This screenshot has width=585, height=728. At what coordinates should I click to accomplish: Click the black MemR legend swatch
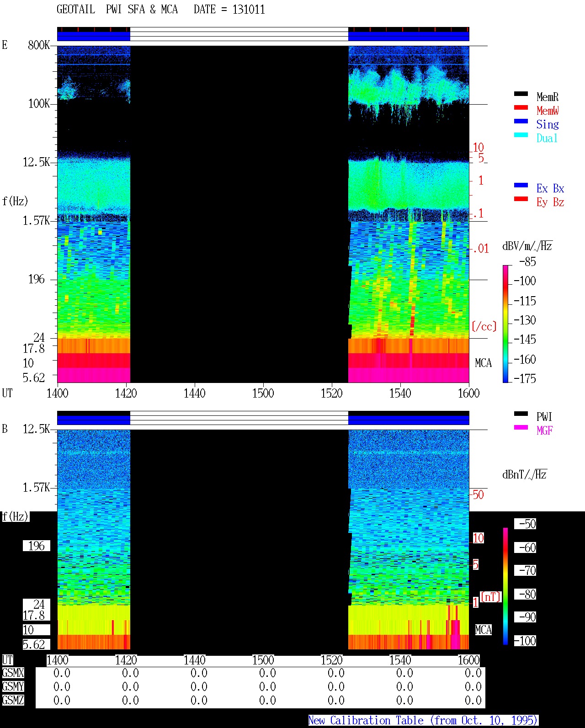521,94
